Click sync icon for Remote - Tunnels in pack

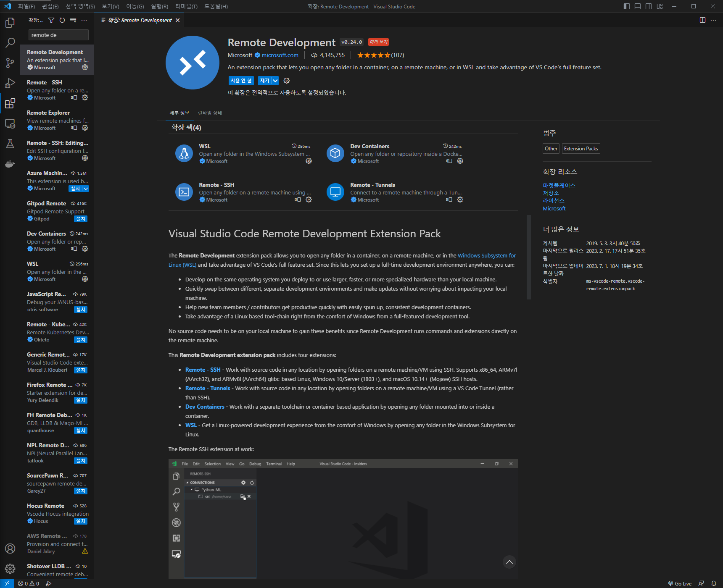449,199
